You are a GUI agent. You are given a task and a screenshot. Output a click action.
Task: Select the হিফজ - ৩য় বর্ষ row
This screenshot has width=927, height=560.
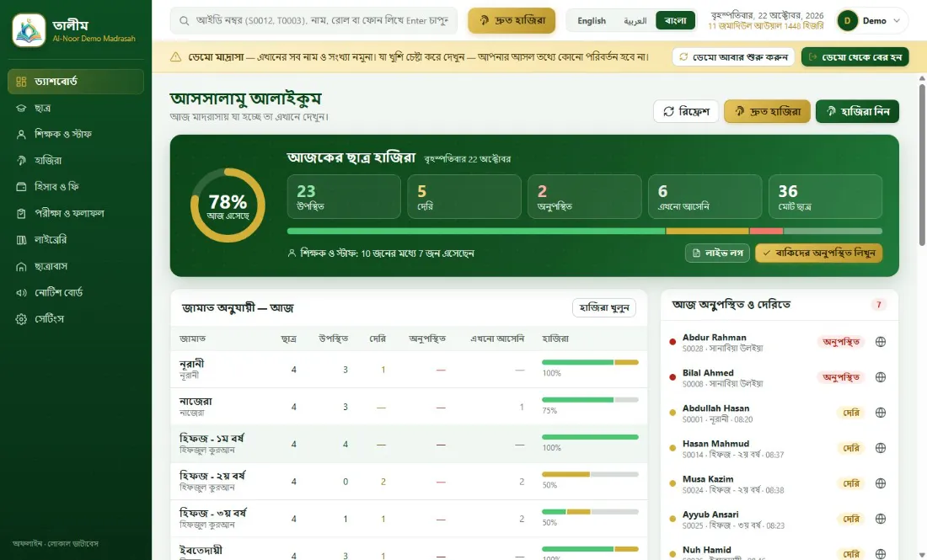[409, 519]
